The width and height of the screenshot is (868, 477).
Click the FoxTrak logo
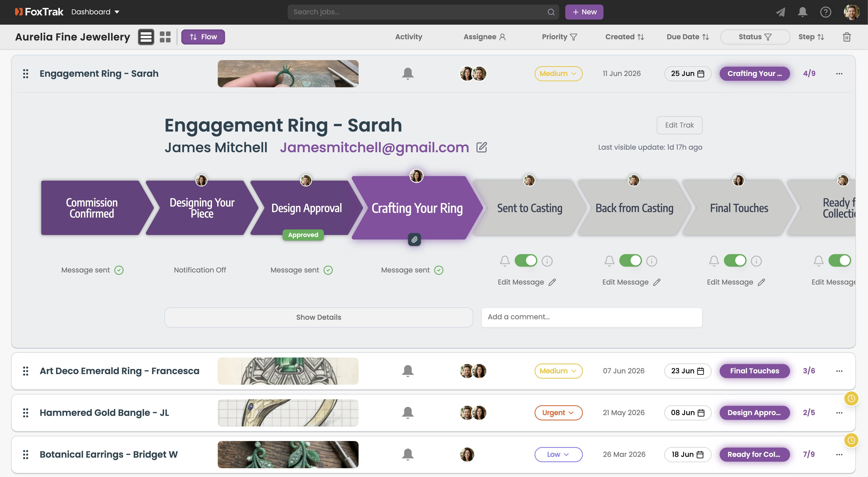39,12
